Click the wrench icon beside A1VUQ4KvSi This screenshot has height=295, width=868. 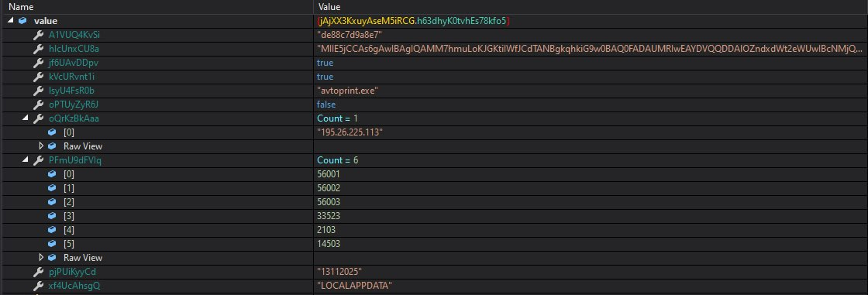coord(38,35)
